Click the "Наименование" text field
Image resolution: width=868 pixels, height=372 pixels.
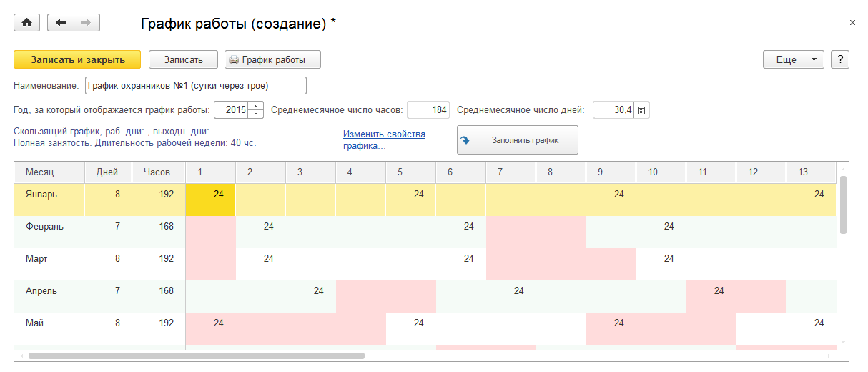pyautogui.click(x=195, y=86)
